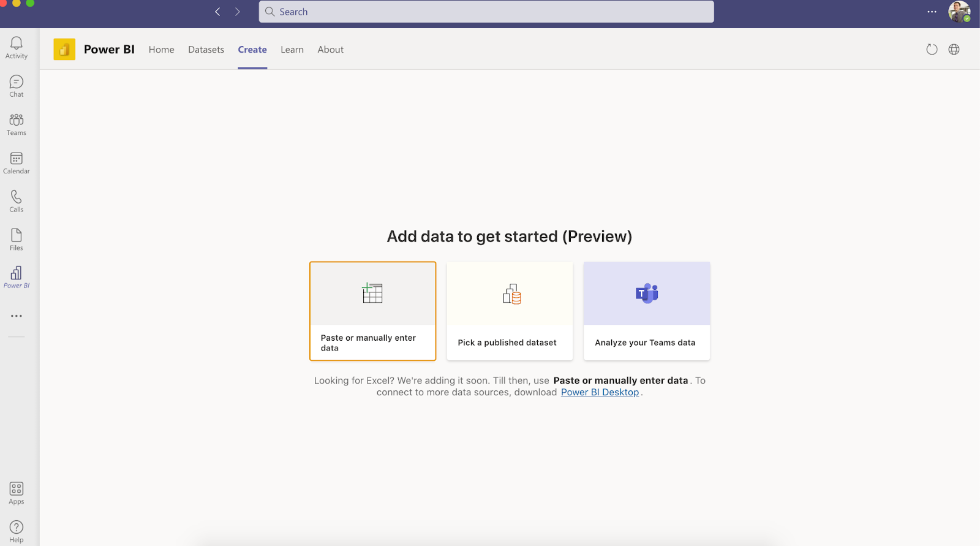
Task: Switch to the Datasets tab
Action: tap(206, 50)
